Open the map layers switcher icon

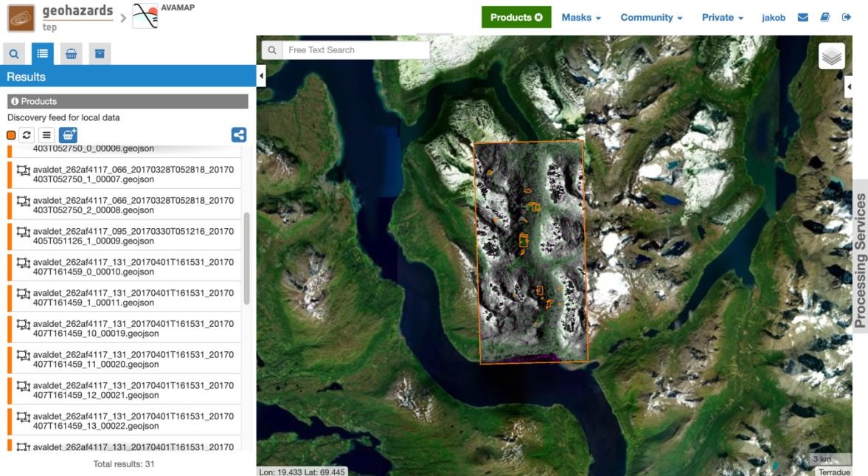click(833, 55)
